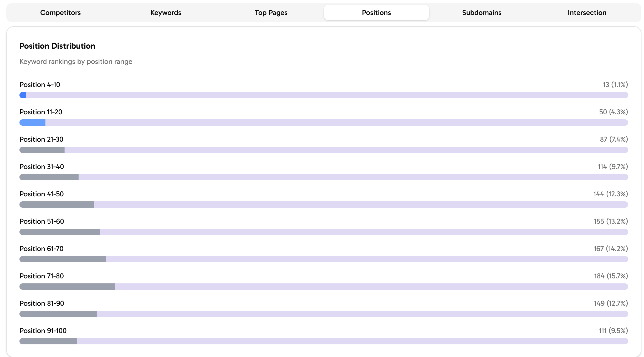Click the Position Distribution heading

pyautogui.click(x=57, y=46)
